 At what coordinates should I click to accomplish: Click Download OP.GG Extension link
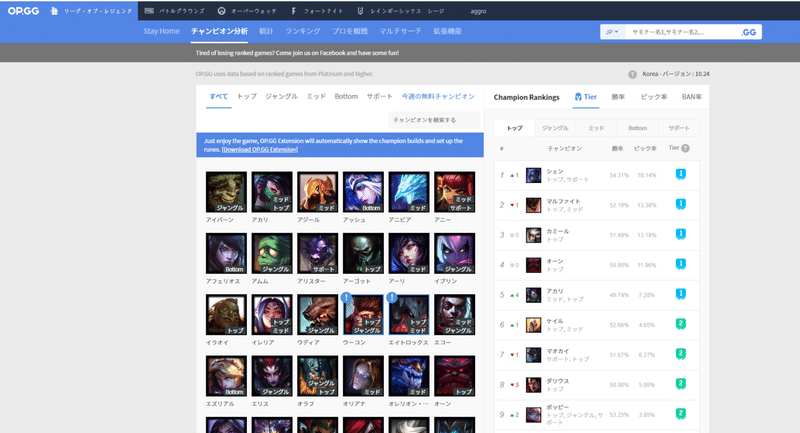point(260,149)
